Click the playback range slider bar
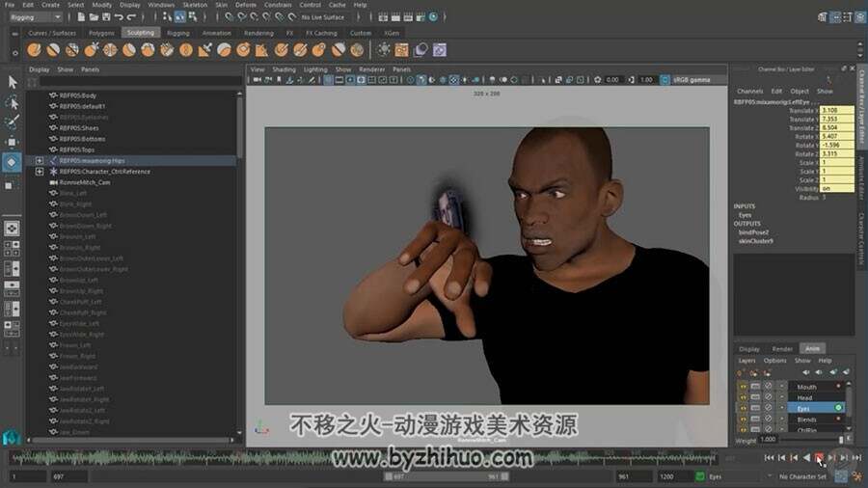The height and width of the screenshot is (488, 868). pos(447,476)
